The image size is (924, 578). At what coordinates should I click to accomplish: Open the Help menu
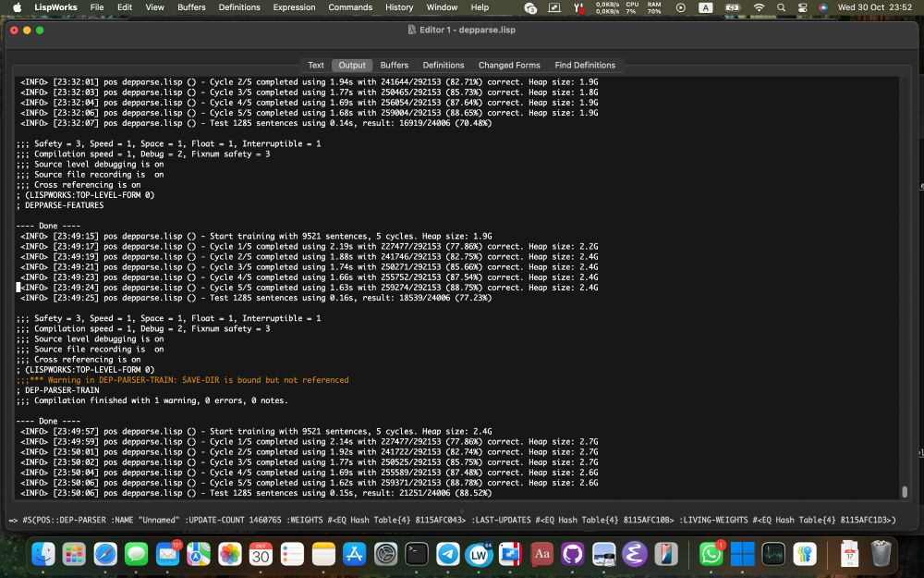click(480, 7)
